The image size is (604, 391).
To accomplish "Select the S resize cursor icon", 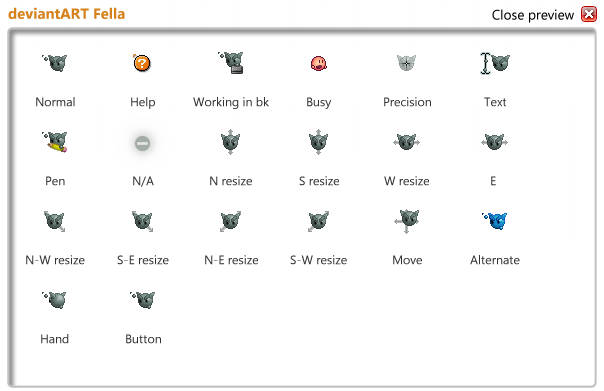I will (318, 142).
